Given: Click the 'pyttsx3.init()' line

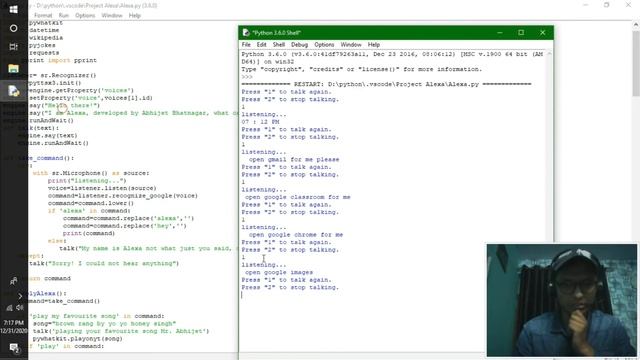Looking at the screenshot, I should point(55,83).
